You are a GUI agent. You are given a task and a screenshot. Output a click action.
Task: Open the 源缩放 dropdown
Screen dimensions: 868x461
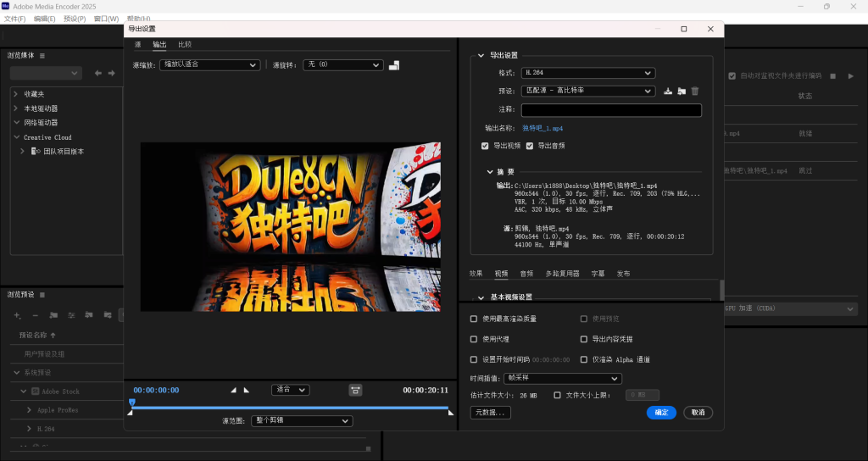coord(210,64)
